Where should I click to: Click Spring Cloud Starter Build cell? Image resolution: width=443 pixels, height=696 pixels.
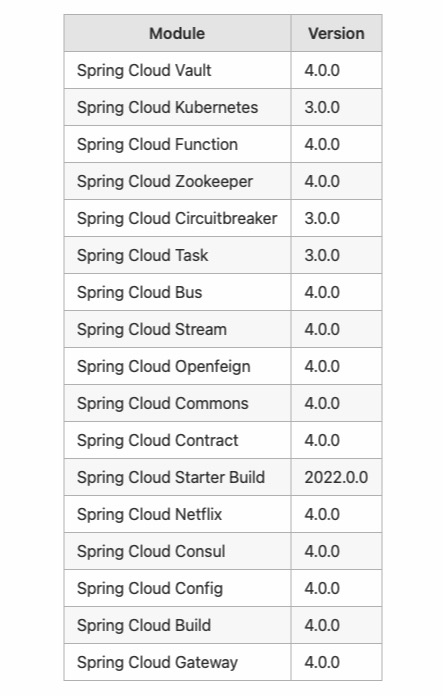tap(178, 477)
